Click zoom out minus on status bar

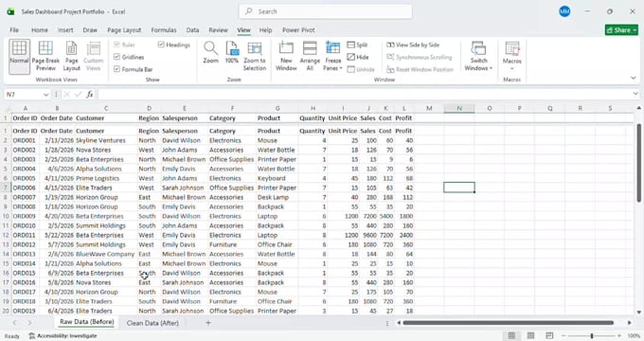point(563,335)
